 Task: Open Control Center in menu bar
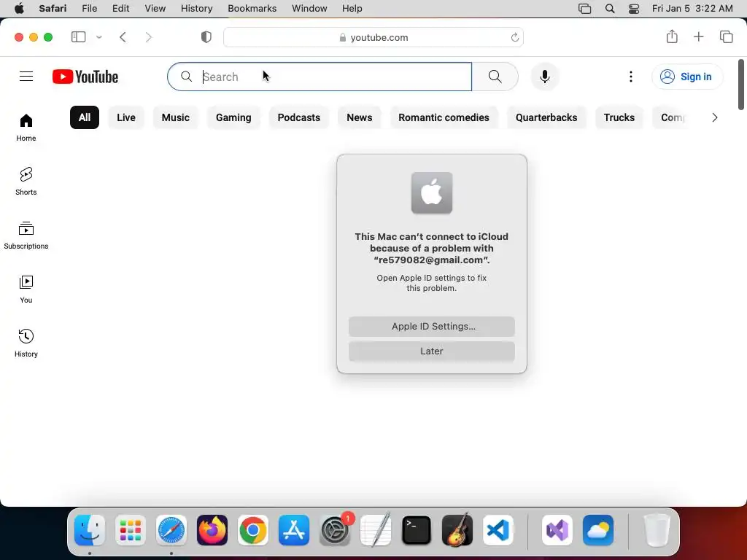pyautogui.click(x=634, y=9)
